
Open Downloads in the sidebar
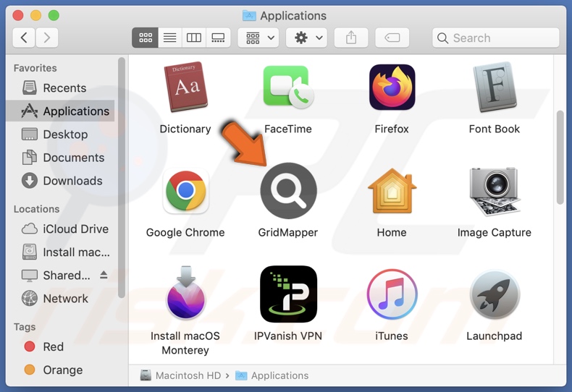(61, 181)
